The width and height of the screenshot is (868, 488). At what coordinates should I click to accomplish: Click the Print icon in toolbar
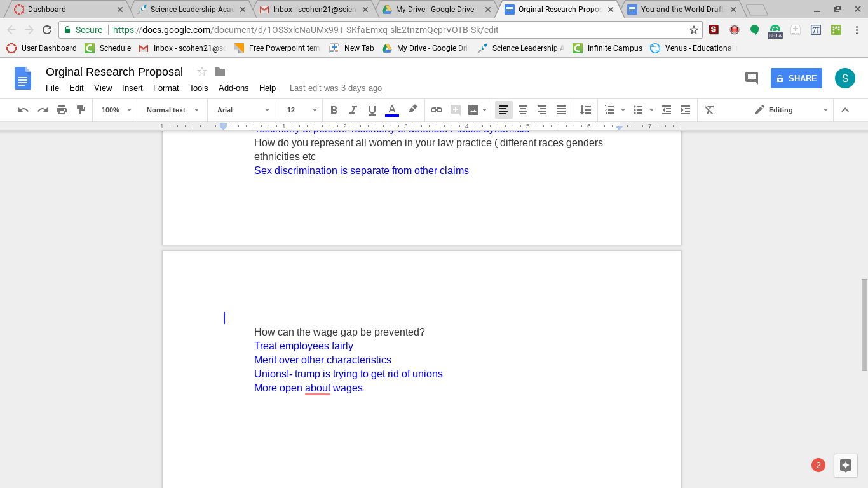[x=62, y=110]
